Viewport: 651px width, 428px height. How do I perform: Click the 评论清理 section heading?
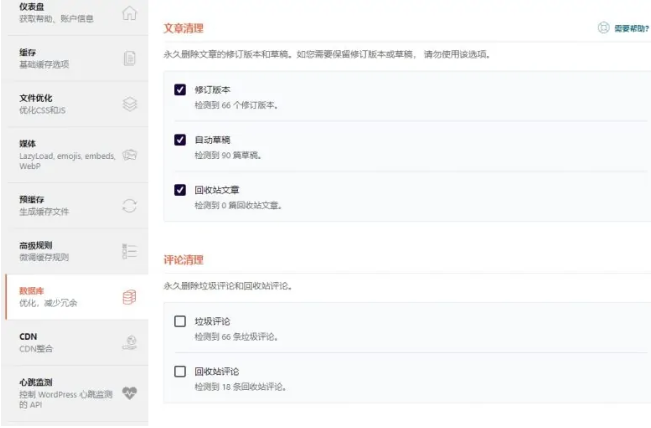pos(184,260)
